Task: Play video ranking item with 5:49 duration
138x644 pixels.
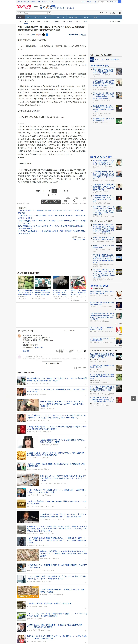Action: click(x=119, y=227)
